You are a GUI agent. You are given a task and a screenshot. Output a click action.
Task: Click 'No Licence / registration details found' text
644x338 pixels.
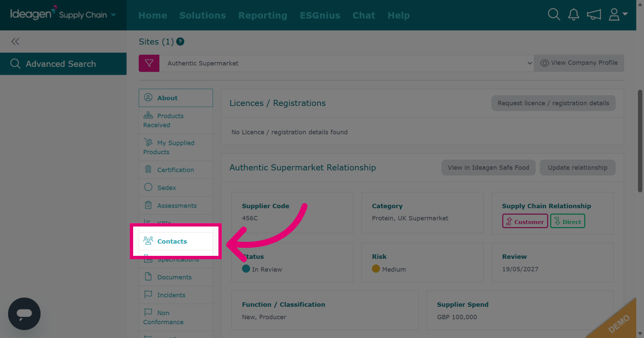coord(289,132)
